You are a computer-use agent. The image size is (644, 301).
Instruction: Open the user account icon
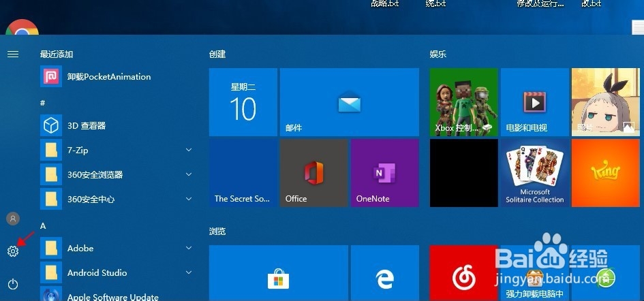13,219
